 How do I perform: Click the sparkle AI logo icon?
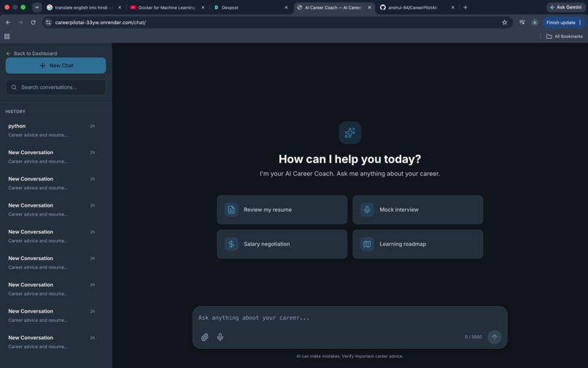(350, 133)
